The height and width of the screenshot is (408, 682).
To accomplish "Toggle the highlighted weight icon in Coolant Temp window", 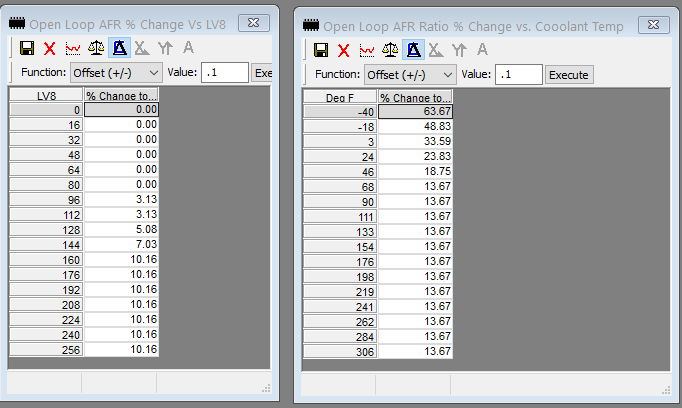I will [x=413, y=50].
